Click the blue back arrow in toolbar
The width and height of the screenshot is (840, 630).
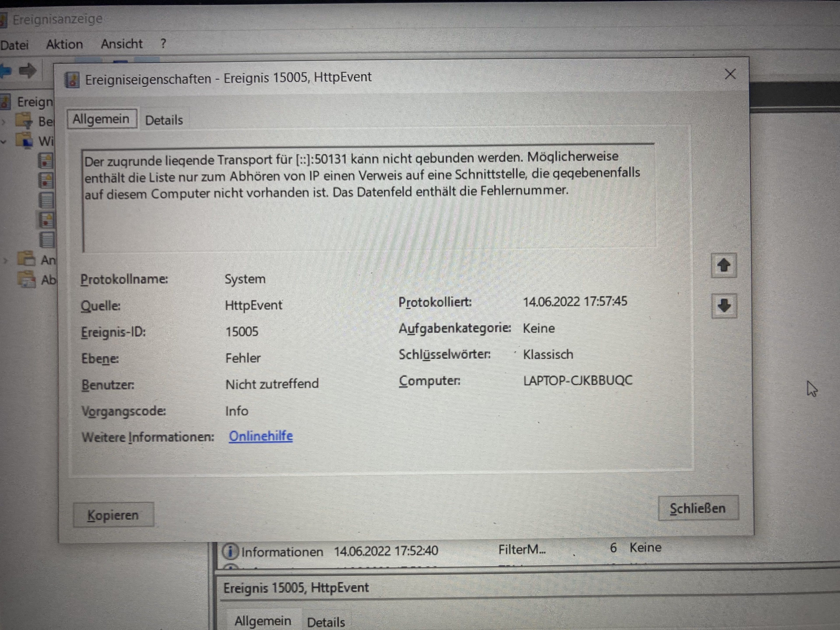point(5,71)
